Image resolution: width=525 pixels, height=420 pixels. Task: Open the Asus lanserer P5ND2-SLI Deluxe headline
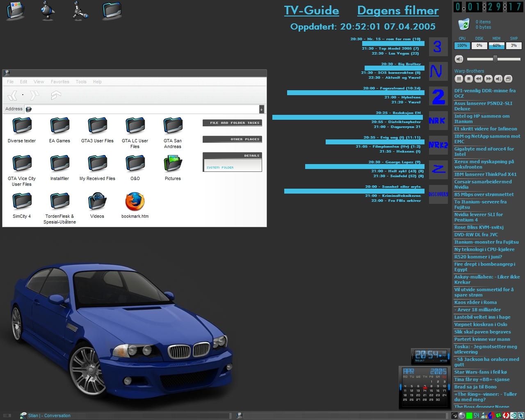(483, 106)
